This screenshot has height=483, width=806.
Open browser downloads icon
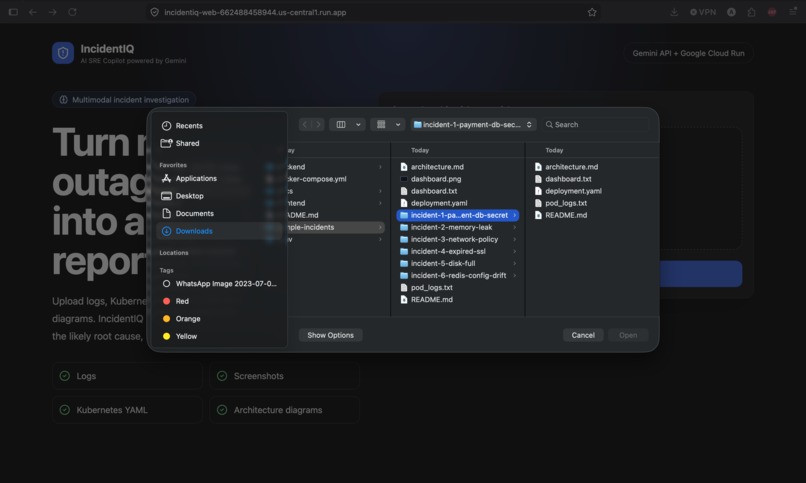point(674,12)
